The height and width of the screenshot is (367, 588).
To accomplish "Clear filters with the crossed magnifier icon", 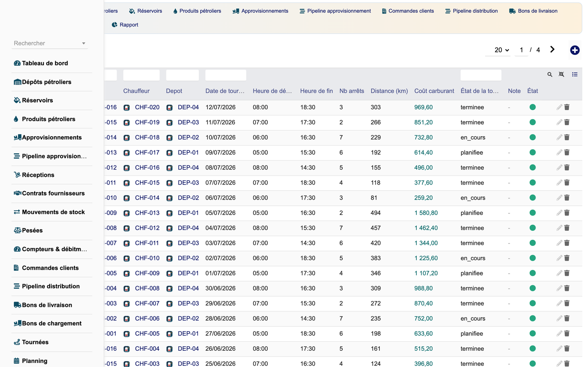I will [x=562, y=74].
